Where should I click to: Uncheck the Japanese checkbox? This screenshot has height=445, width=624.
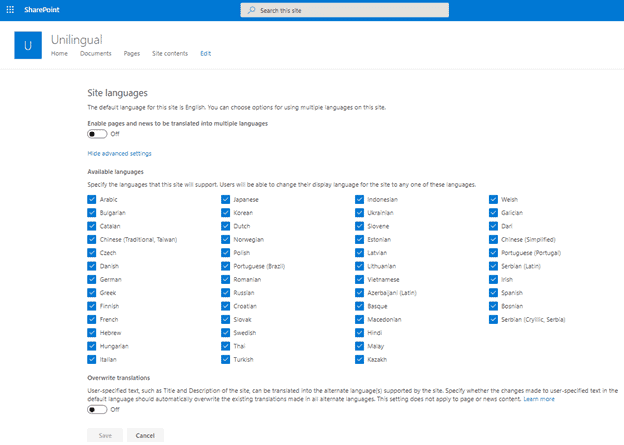226,199
